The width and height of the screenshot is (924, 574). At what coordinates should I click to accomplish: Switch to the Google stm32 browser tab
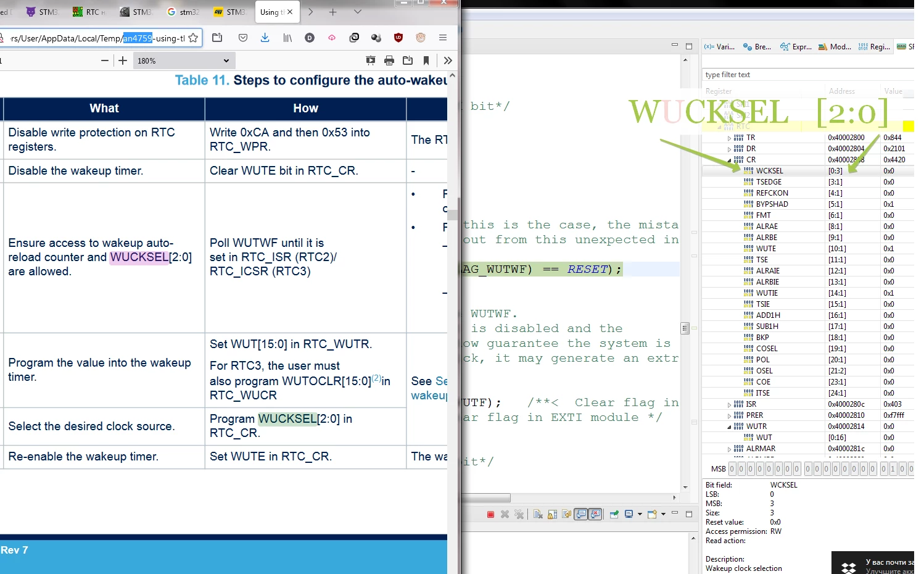[183, 12]
